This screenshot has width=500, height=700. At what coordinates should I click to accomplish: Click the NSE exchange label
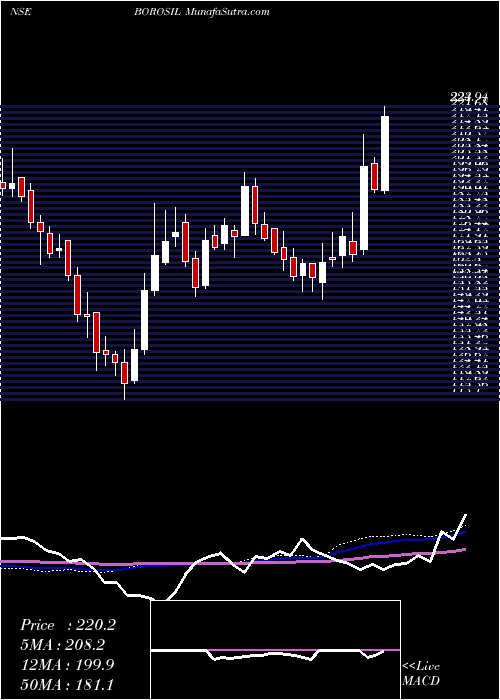[21, 12]
